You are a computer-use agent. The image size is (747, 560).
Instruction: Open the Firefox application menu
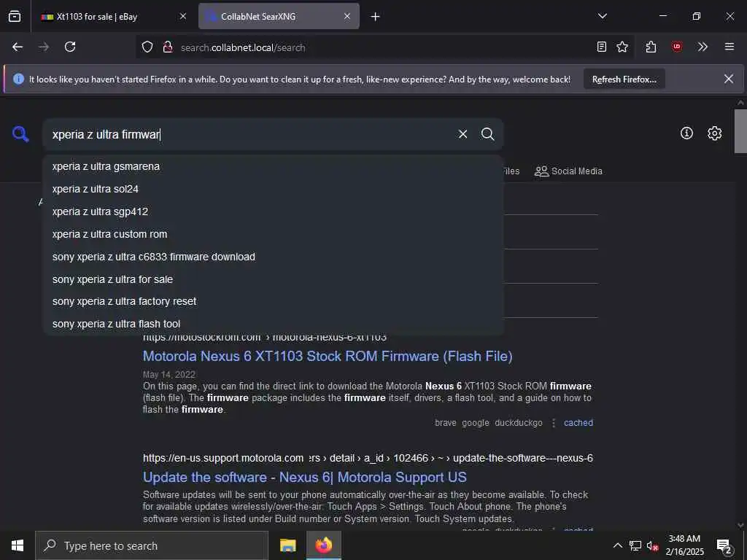[729, 47]
